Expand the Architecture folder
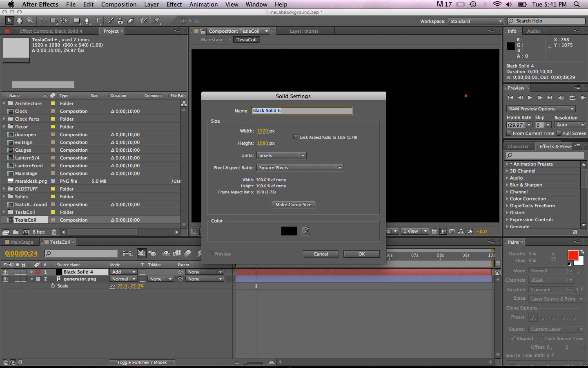 click(x=4, y=103)
